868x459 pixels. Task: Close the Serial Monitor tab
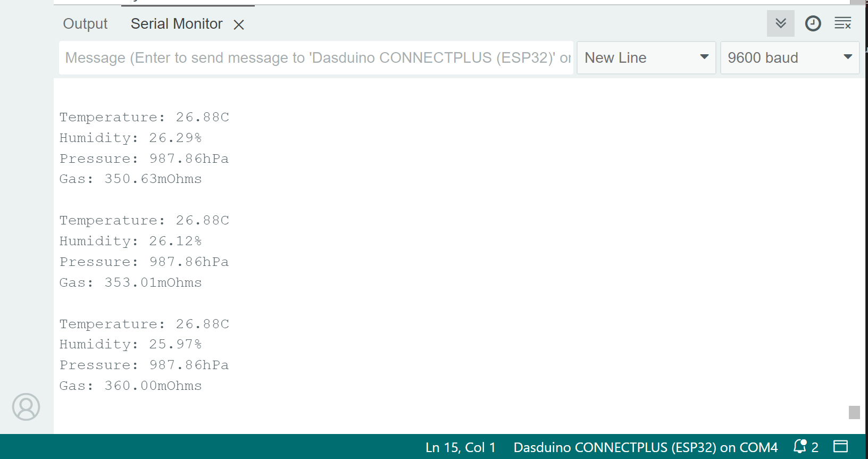239,24
